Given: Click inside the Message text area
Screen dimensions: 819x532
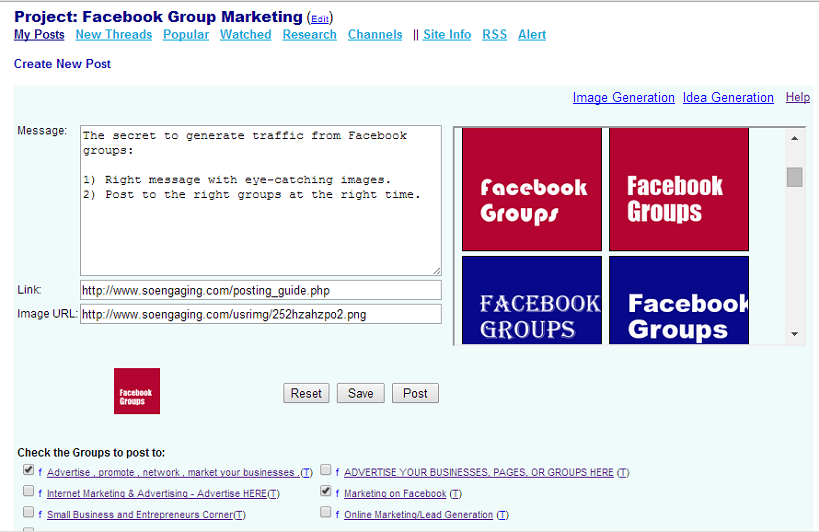Looking at the screenshot, I should click(261, 200).
